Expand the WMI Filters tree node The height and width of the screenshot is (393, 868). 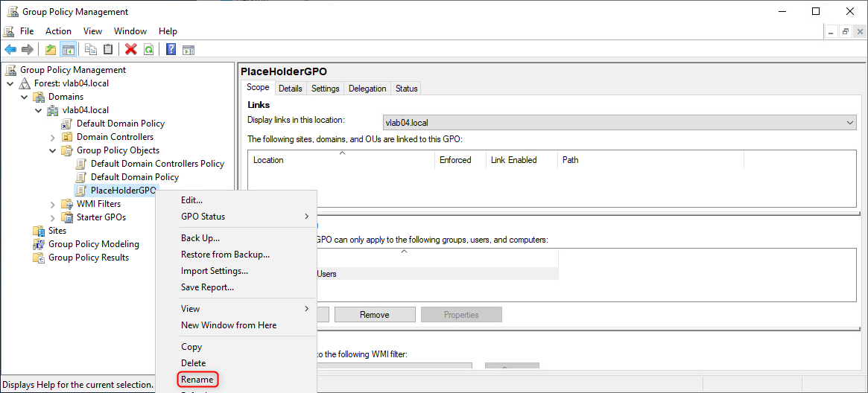coord(52,204)
